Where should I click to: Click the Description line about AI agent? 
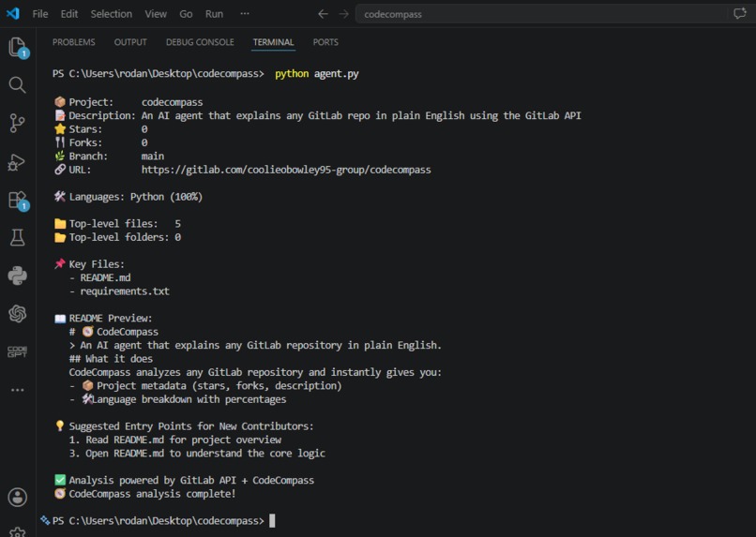[318, 115]
